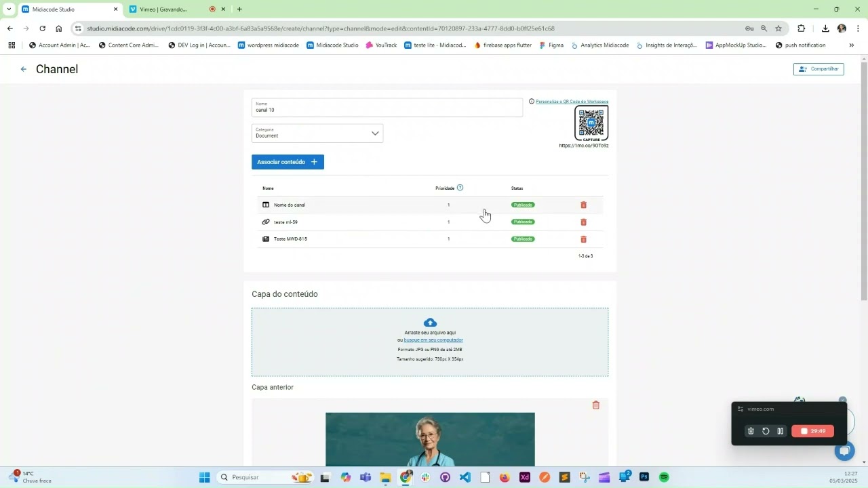
Task: Open the Figma bookmark
Action: [x=551, y=45]
